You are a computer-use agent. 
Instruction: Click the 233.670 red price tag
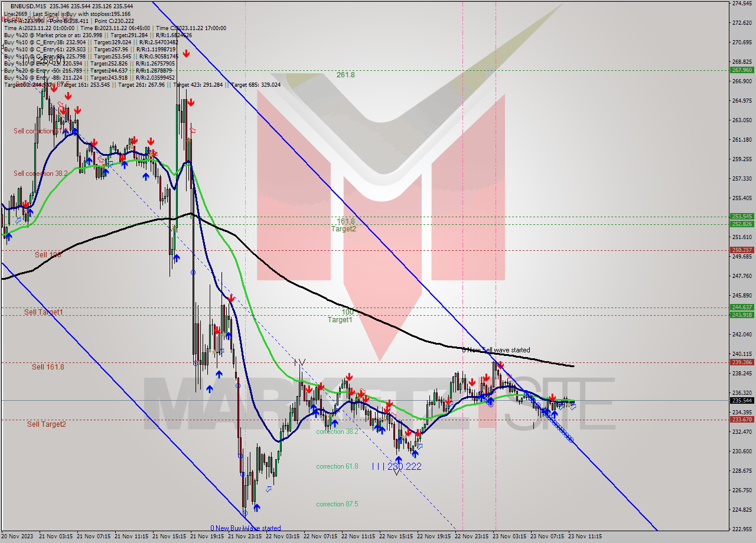742,420
